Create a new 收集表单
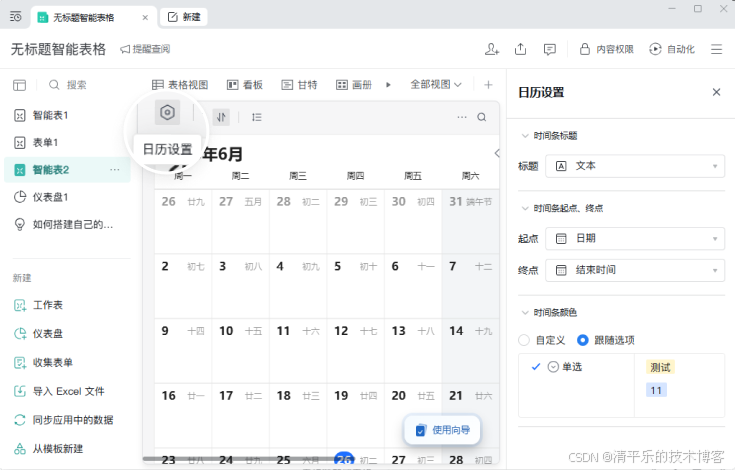 43,363
